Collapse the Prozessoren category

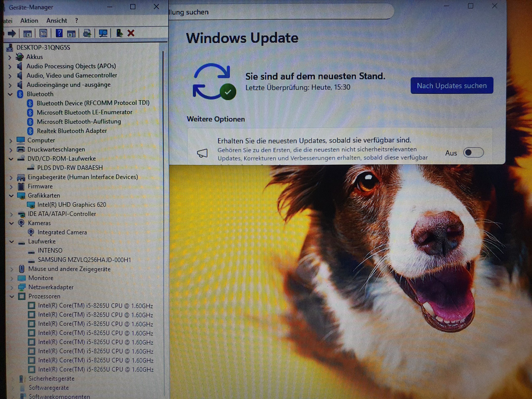point(12,297)
